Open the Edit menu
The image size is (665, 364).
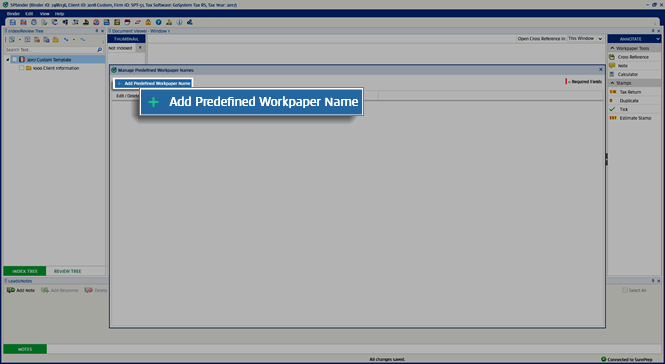tap(29, 14)
